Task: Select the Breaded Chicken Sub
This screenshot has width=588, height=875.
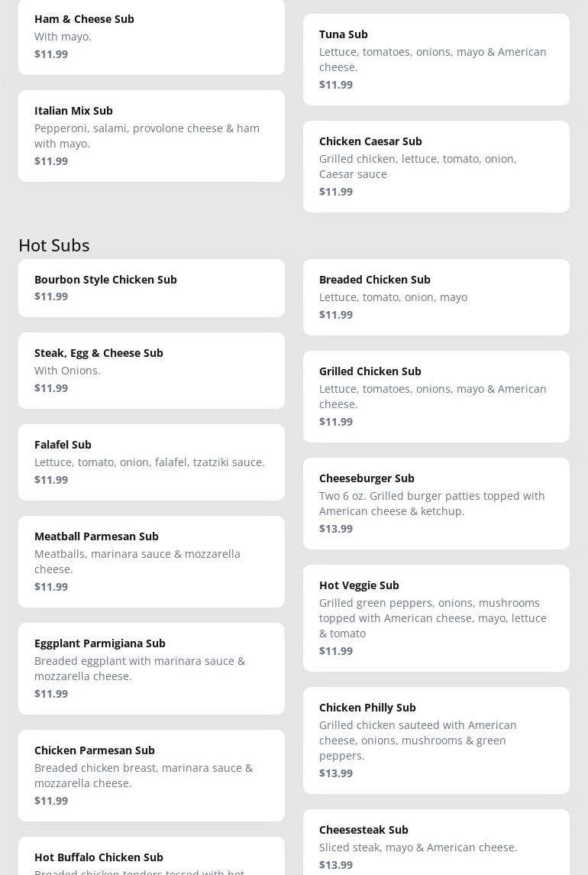Action: pos(436,297)
